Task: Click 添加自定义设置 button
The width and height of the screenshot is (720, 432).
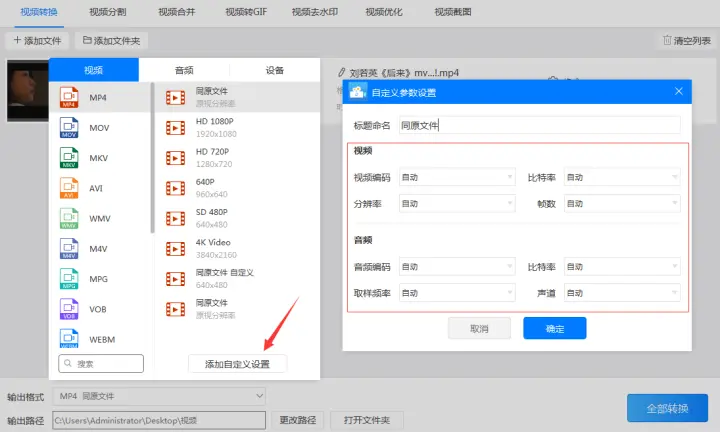Action: 237,364
